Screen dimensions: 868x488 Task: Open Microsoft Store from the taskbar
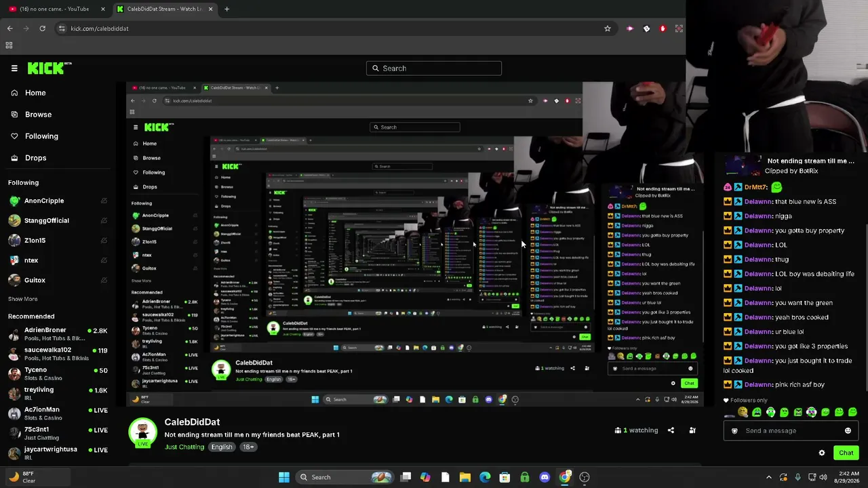pyautogui.click(x=505, y=477)
